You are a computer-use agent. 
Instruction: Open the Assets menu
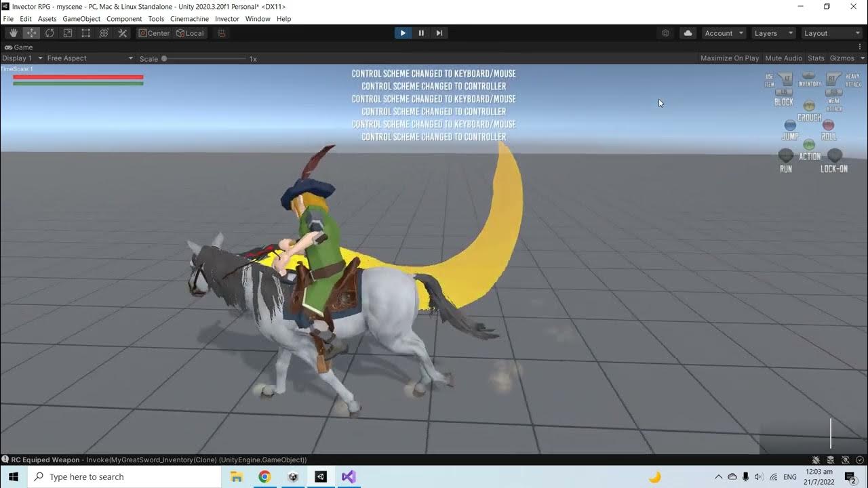(x=47, y=19)
